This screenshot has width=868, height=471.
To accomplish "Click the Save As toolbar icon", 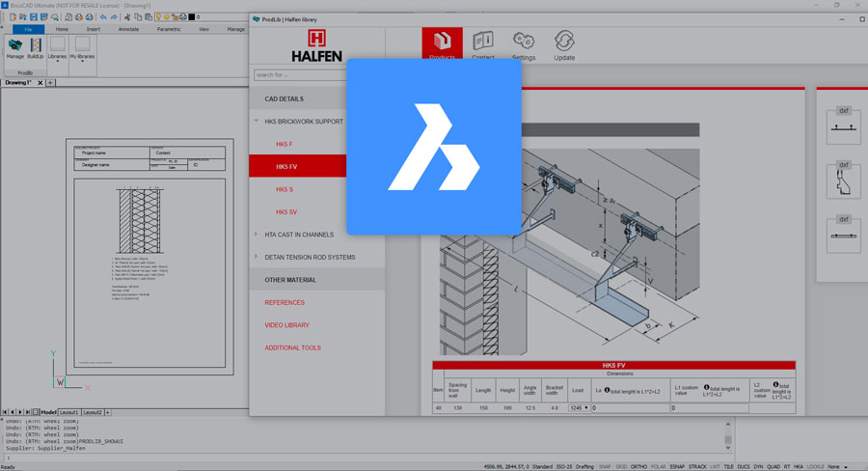I will tap(44, 17).
